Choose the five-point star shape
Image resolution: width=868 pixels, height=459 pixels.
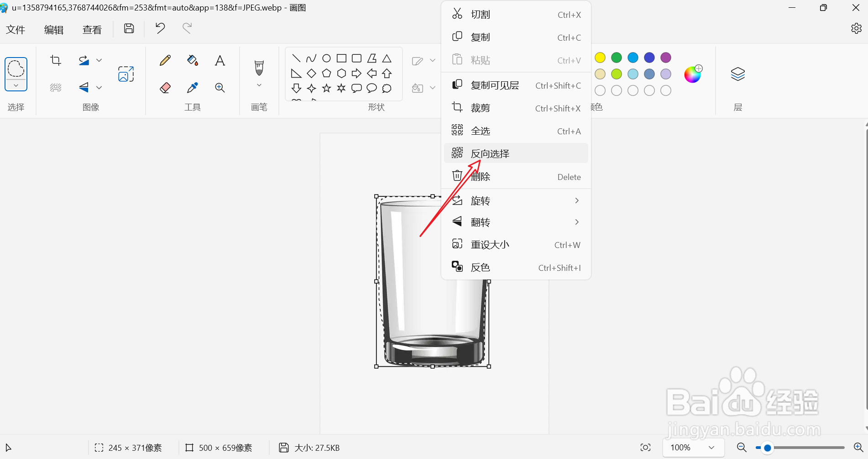(x=326, y=88)
